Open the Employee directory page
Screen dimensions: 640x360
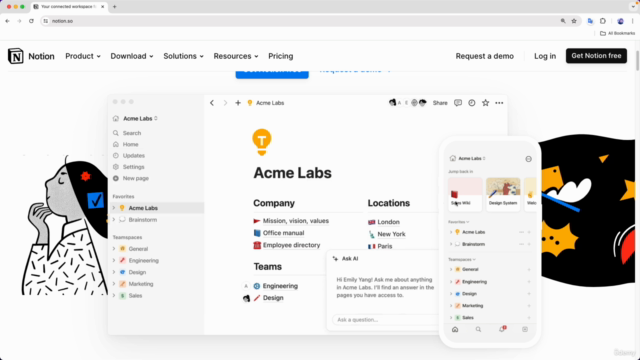(287, 245)
